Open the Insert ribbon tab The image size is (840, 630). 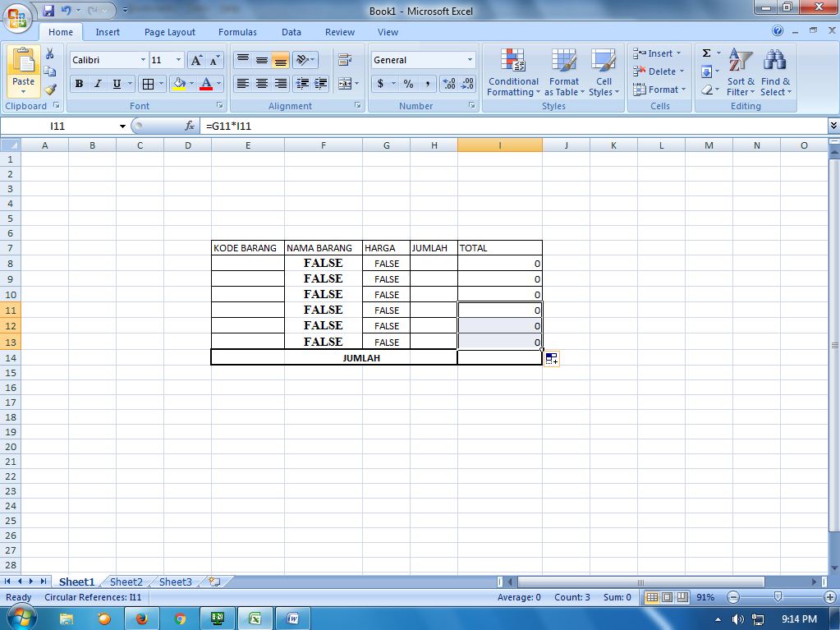(x=108, y=32)
